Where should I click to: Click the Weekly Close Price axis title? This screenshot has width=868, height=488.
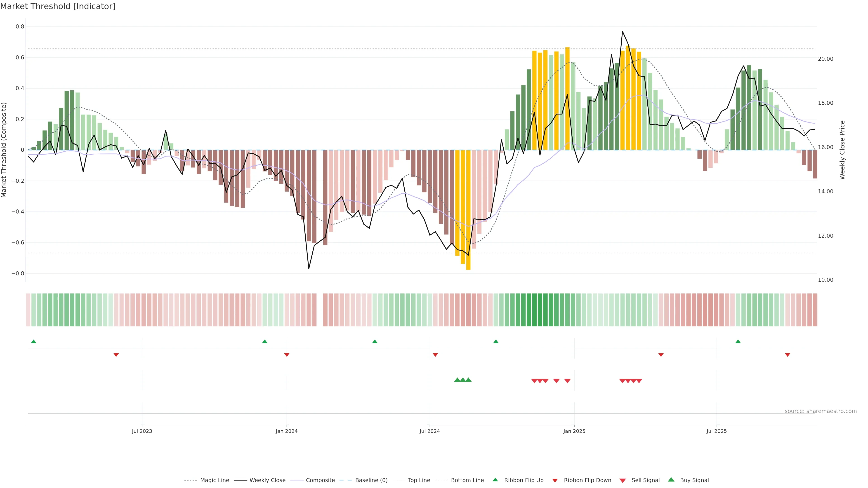[842, 150]
